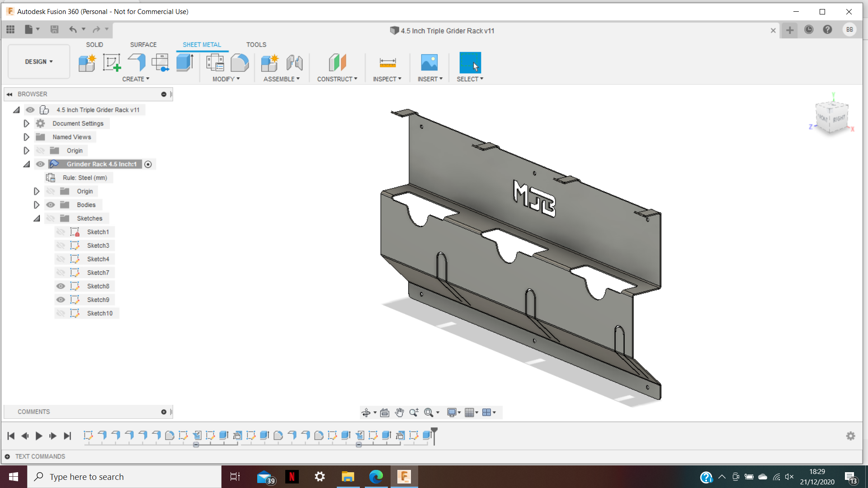Hide Sketch8 via eye icon

(61, 286)
